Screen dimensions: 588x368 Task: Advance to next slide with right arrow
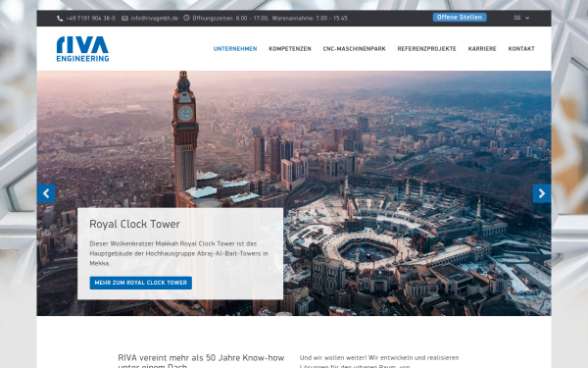(x=542, y=193)
